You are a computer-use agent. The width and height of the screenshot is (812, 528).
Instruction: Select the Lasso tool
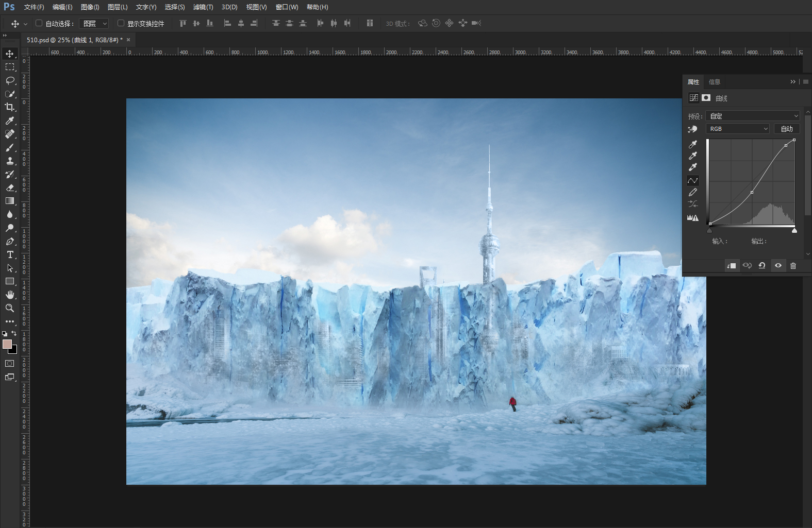click(x=10, y=80)
